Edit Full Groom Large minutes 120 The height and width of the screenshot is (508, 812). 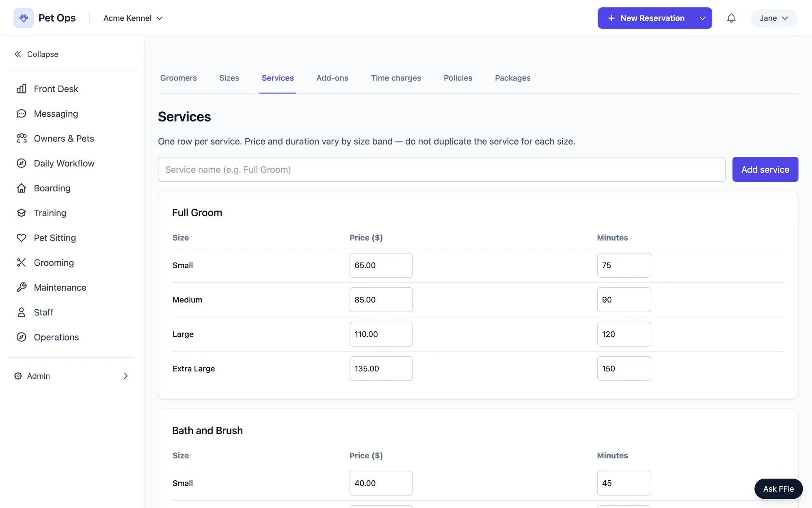point(624,334)
